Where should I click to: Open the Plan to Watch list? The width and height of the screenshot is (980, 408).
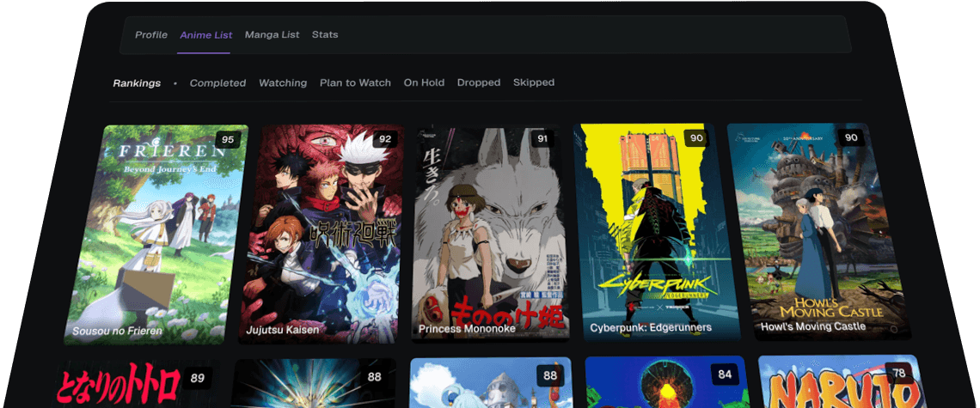[x=355, y=83]
